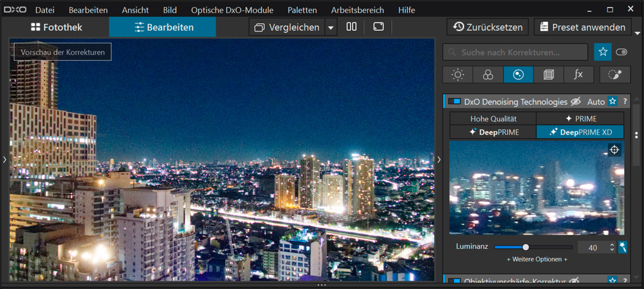Viewport: 644px width, 289px height.
Task: Select the DeepPRIME denoising mode
Action: pyautogui.click(x=493, y=132)
